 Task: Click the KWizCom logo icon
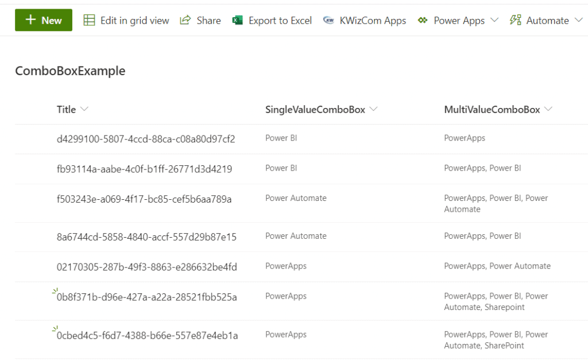tap(328, 20)
